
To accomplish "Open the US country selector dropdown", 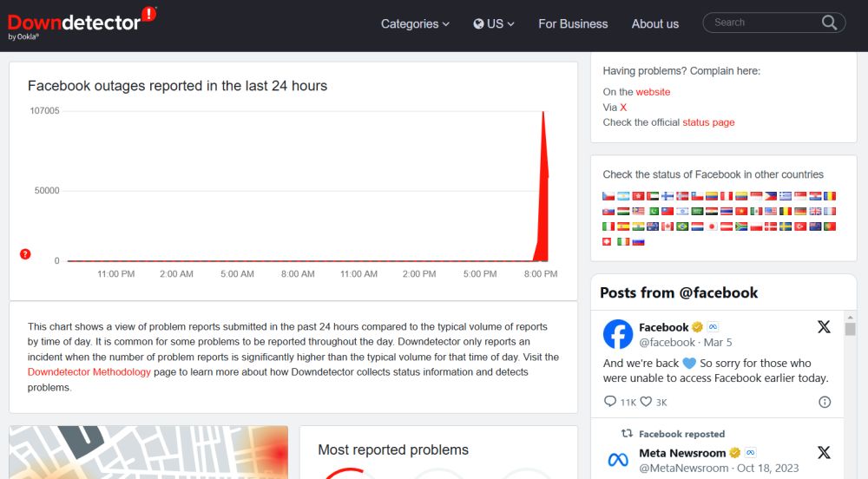I will [494, 23].
